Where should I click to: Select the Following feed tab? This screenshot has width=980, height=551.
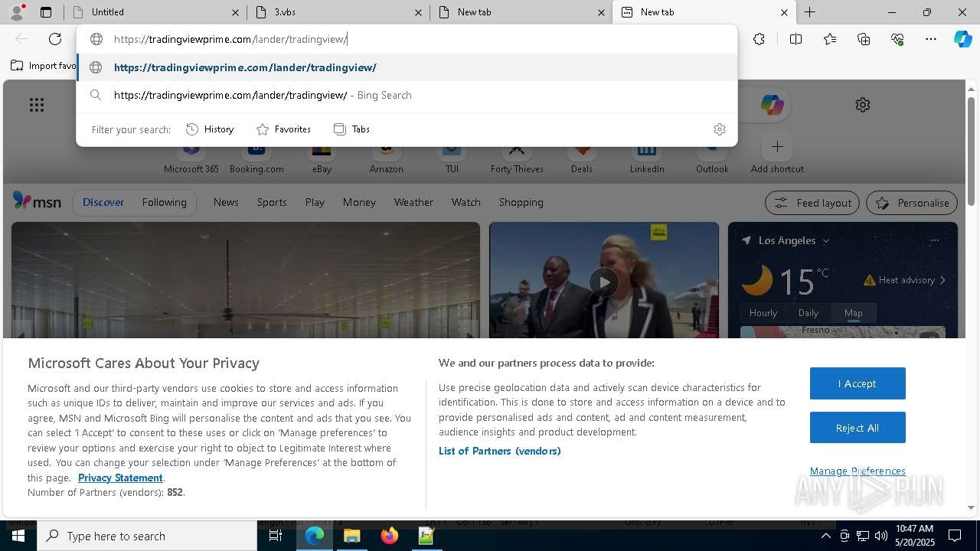(x=164, y=202)
